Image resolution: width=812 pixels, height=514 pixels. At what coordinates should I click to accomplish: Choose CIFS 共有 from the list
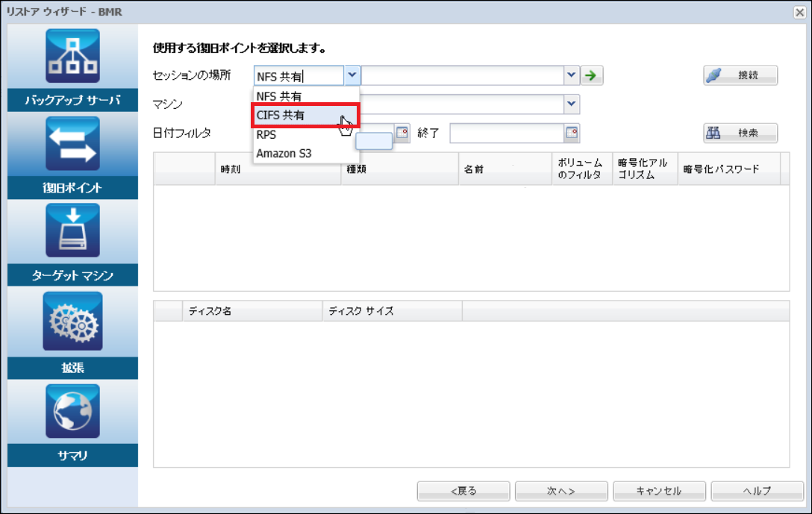pos(305,116)
